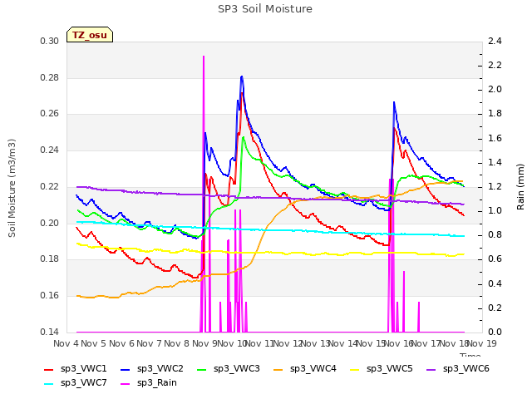Viewport: 532px width, 399px height.
Task: Click the 0.26 left axis value
Action: (50, 114)
